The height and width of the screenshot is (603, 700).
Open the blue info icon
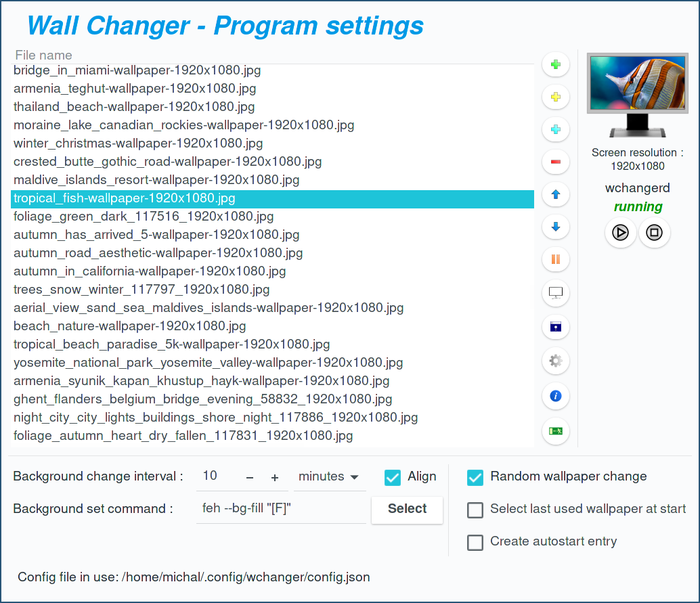556,396
